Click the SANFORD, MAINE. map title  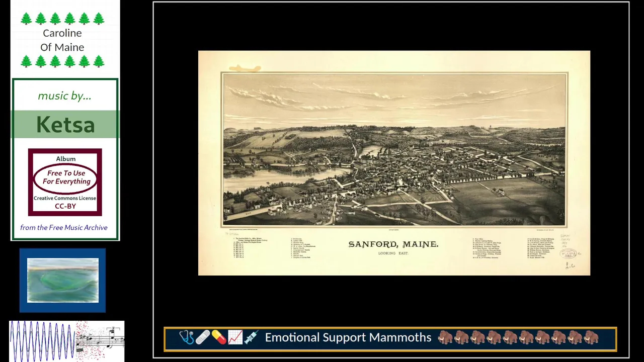click(393, 244)
